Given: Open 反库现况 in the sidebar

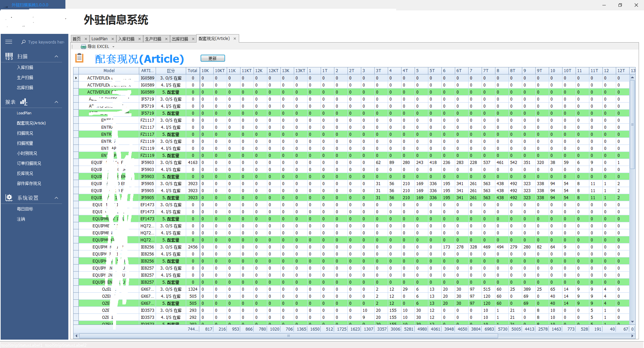Looking at the screenshot, I should point(25,173).
